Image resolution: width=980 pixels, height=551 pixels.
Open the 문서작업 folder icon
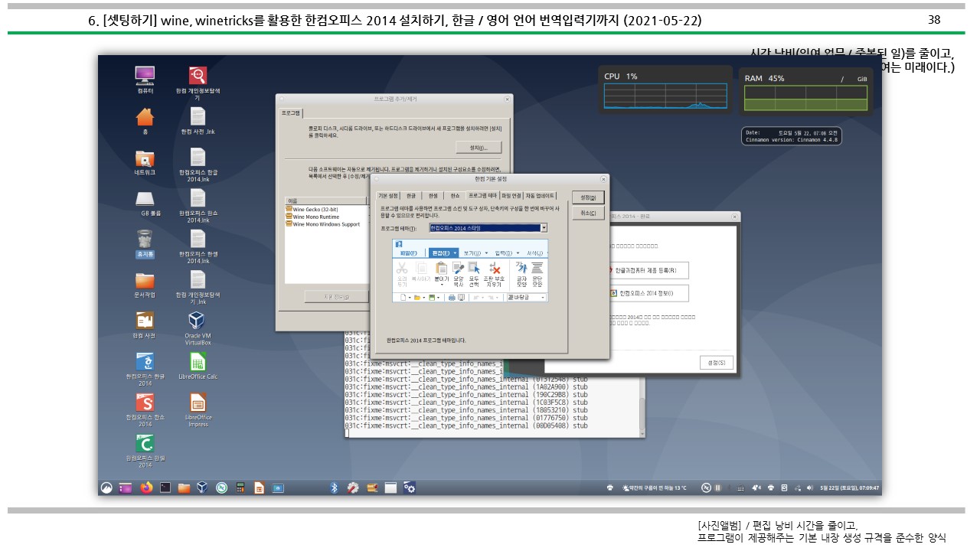pyautogui.click(x=145, y=280)
